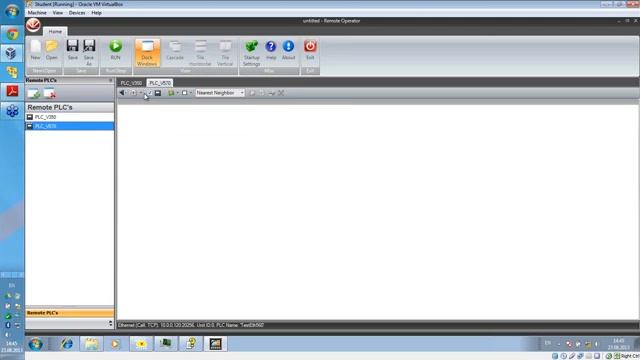The image size is (640, 360).
Task: Click the back arrow in the PLC toolbar
Action: click(122, 93)
